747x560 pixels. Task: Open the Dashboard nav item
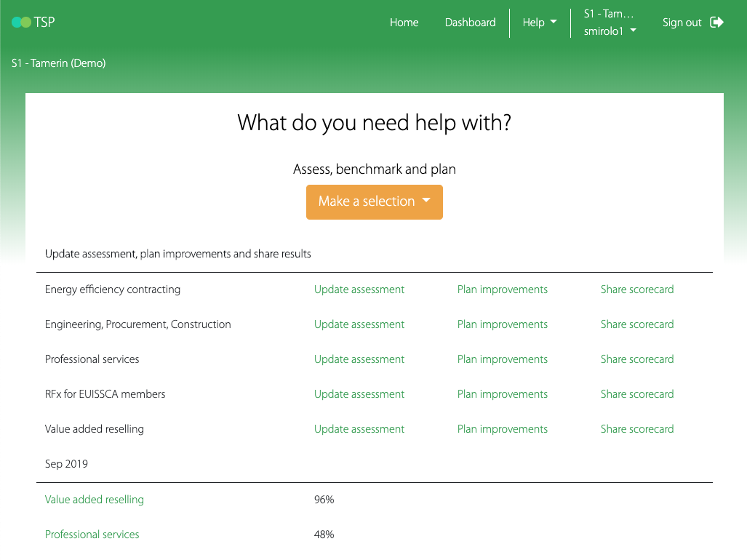[x=470, y=23]
